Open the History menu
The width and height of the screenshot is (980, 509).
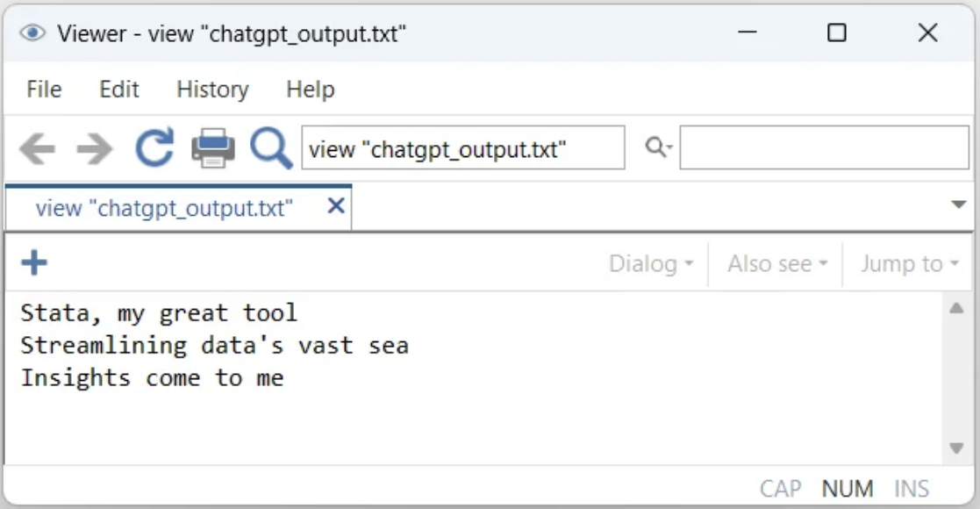click(212, 90)
